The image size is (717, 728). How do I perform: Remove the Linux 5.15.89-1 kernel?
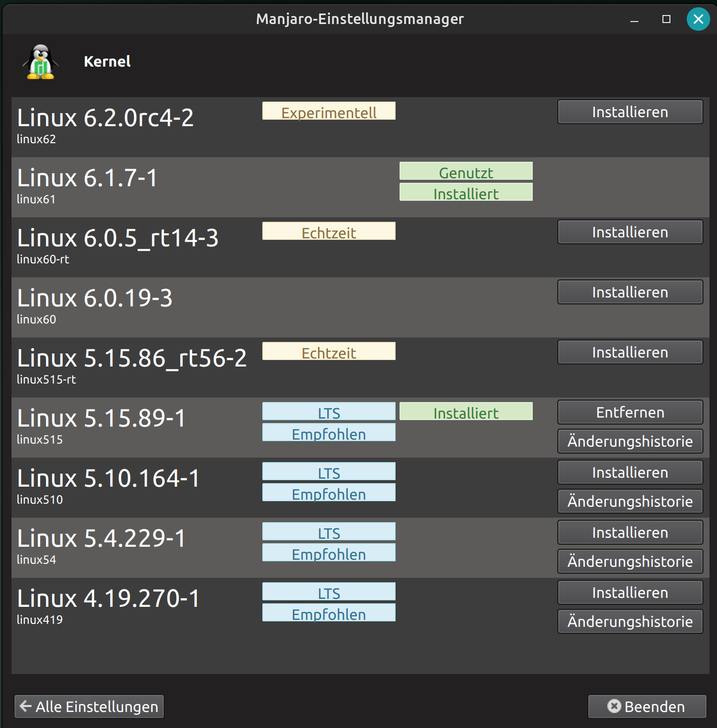[629, 412]
